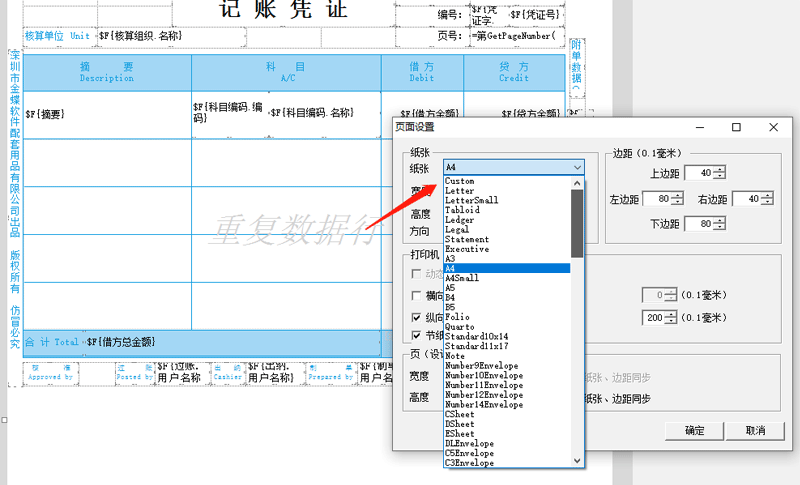Choose DLEnvelope paper size
This screenshot has height=485, width=800.
click(x=507, y=443)
